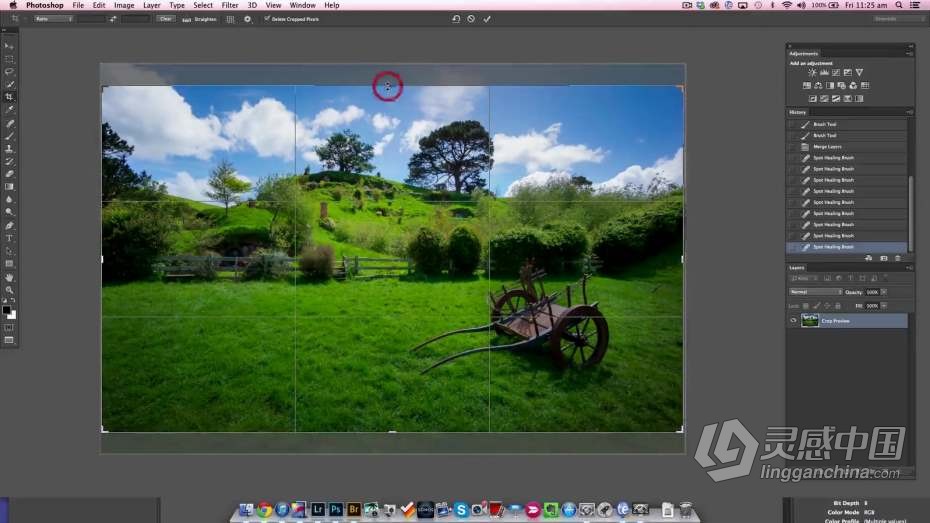The image size is (930, 523).
Task: Open the Layer menu
Action: (x=152, y=5)
